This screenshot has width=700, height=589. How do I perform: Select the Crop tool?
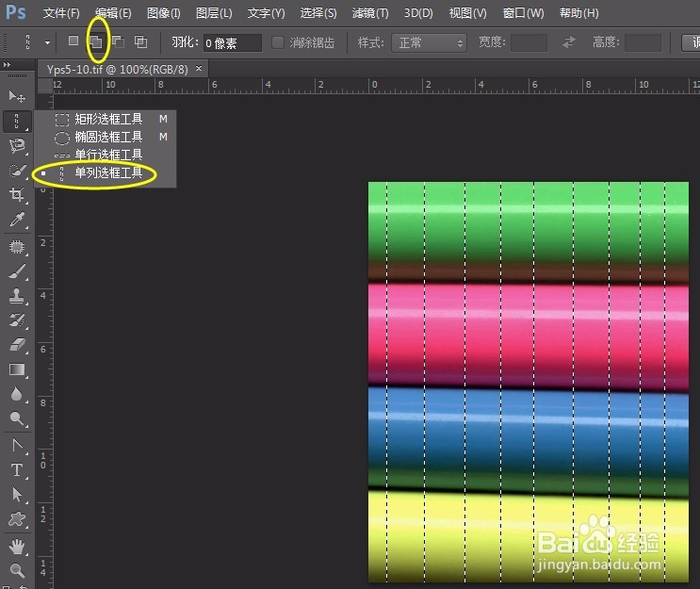17,195
